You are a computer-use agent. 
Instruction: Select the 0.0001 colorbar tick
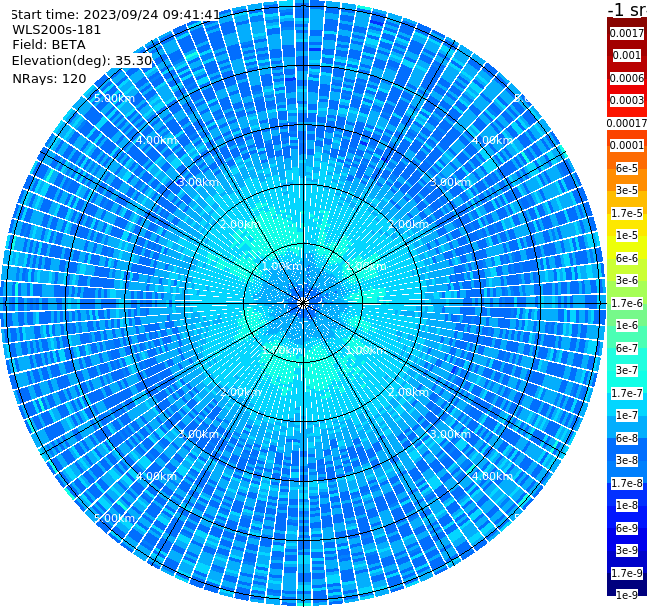point(627,145)
